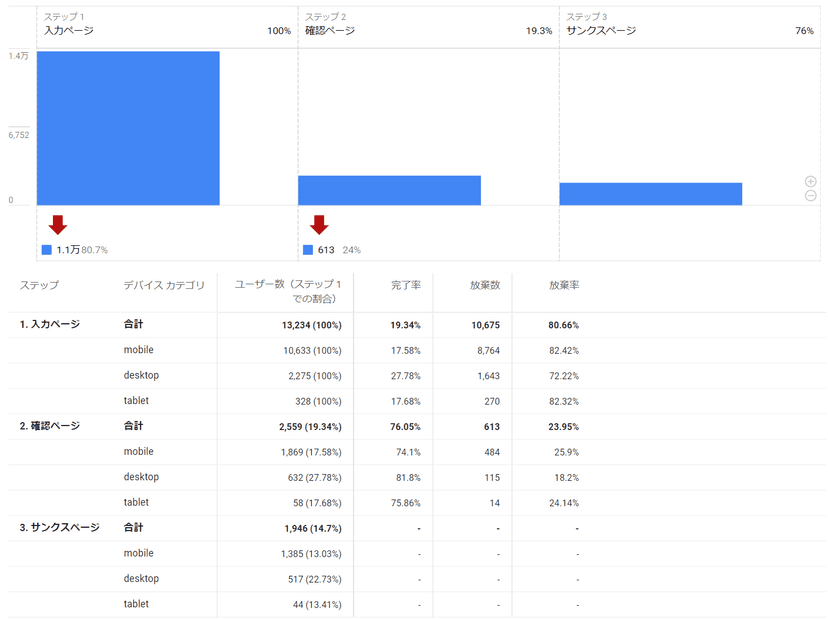Screen dimensions: 828x620
Task: Click the abandonment rate 80.66%
Action: pos(563,325)
